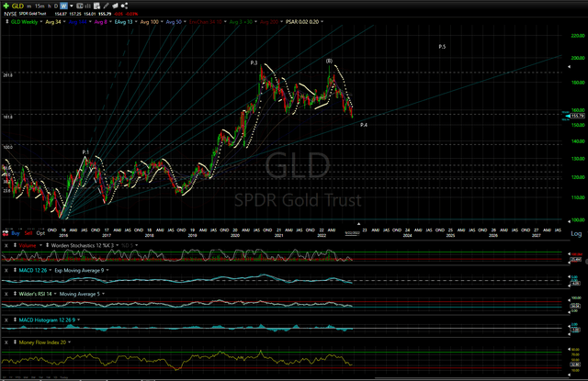
Task: Click the tag icon beside the pencil
Action: 115,6
